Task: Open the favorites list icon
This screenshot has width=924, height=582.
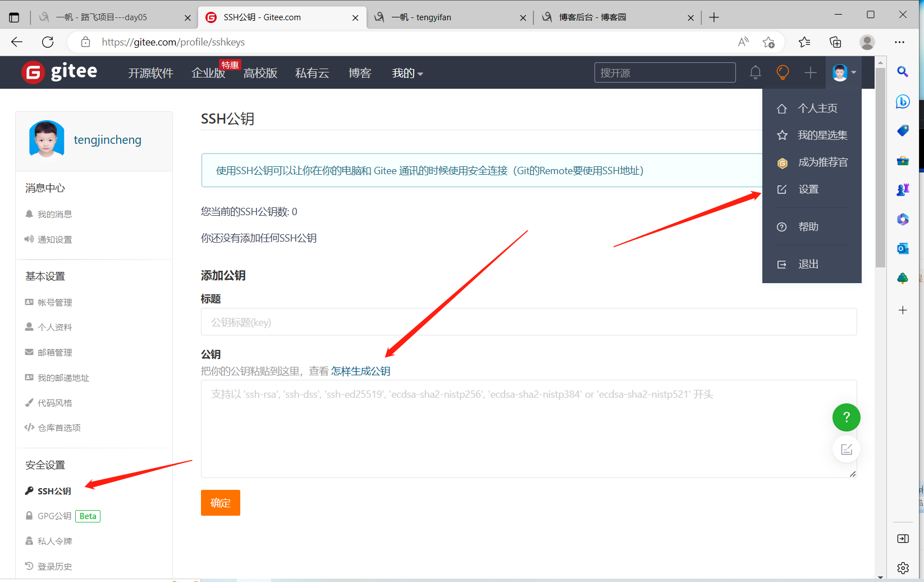Action: click(804, 42)
